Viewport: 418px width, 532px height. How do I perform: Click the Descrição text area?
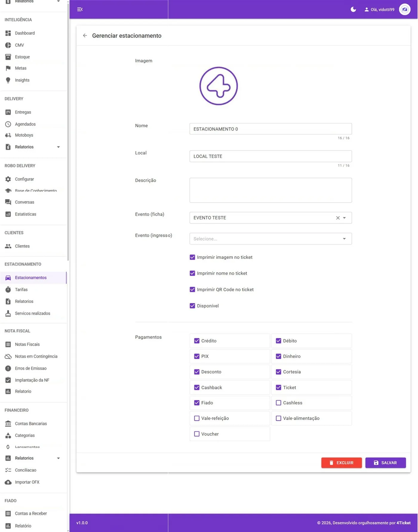pyautogui.click(x=271, y=190)
